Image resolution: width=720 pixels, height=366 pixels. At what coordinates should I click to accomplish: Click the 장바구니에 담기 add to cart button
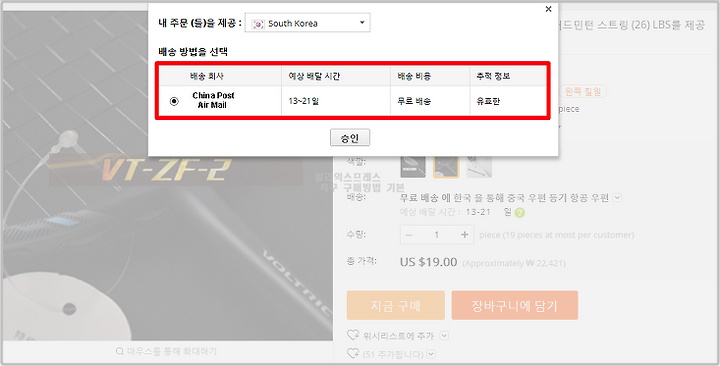(x=515, y=305)
